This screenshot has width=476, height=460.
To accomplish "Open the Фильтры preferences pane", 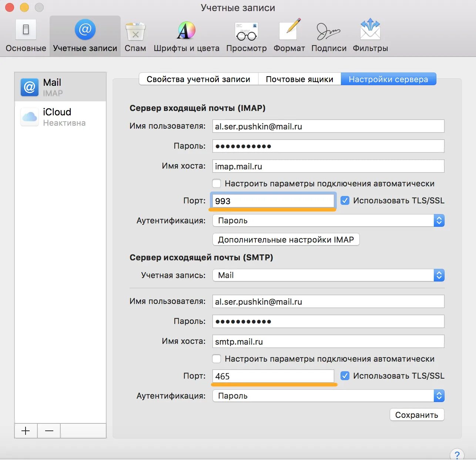I will 370,36.
